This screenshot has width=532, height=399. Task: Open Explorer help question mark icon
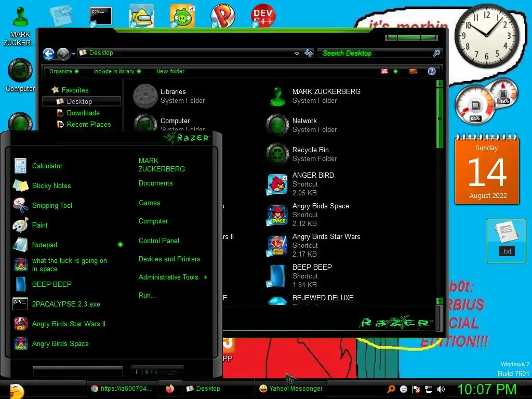pos(432,71)
